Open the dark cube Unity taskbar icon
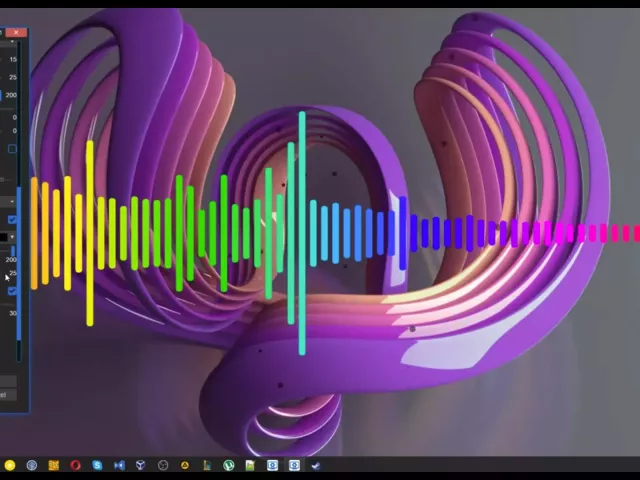The width and height of the screenshot is (640, 480). [141, 465]
